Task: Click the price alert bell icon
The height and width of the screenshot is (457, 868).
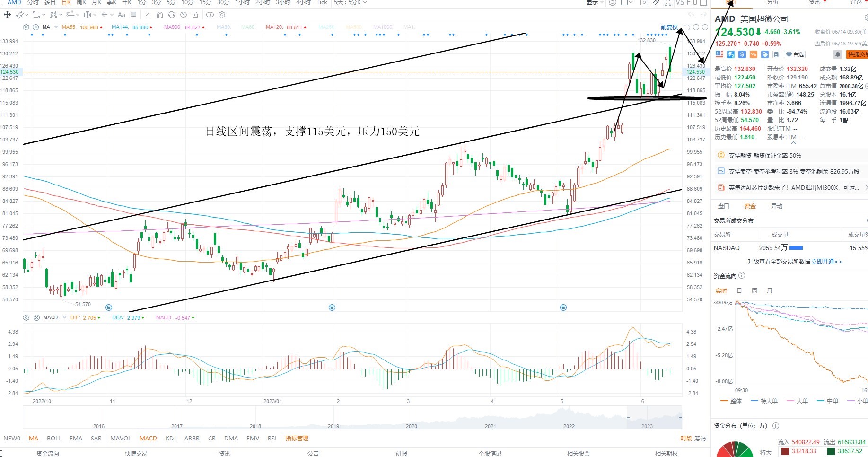Action: tap(837, 54)
